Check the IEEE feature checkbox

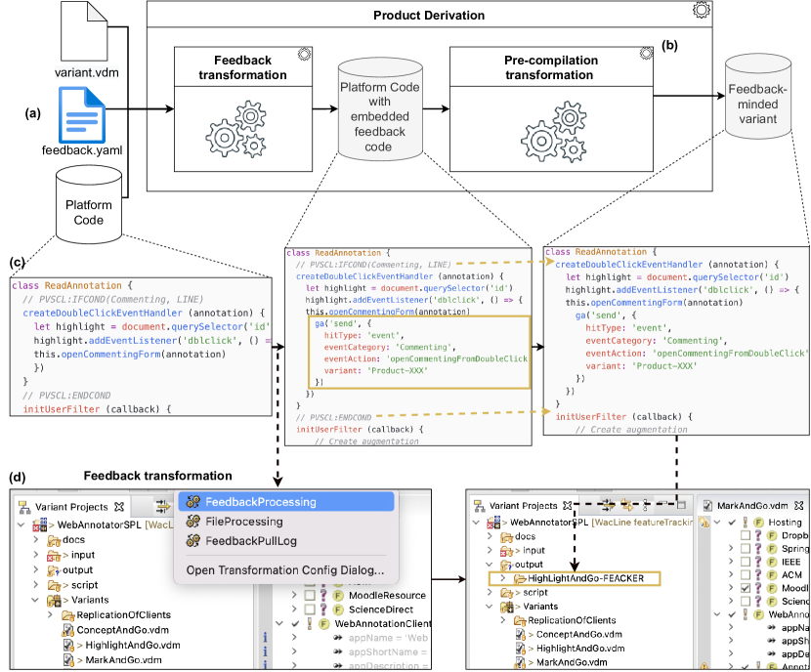tap(746, 562)
